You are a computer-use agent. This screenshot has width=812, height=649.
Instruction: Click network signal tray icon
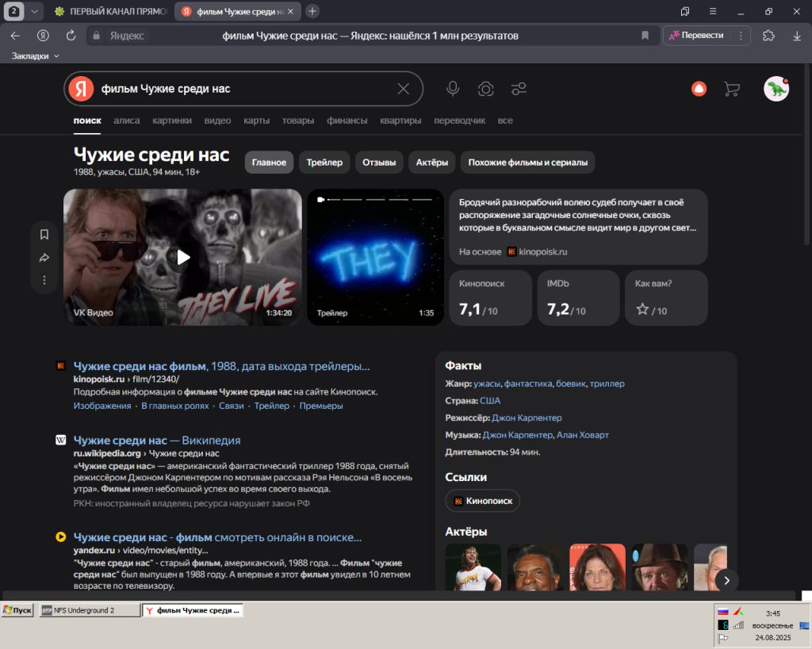click(x=738, y=625)
